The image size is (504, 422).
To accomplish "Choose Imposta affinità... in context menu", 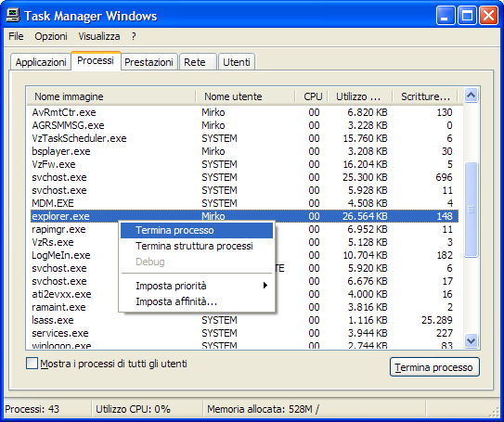I will (197, 301).
